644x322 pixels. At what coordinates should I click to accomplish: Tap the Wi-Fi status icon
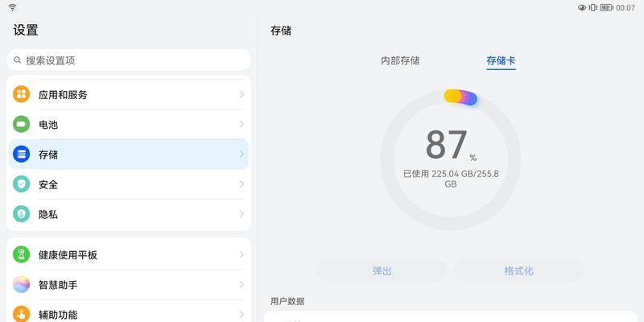13,7
